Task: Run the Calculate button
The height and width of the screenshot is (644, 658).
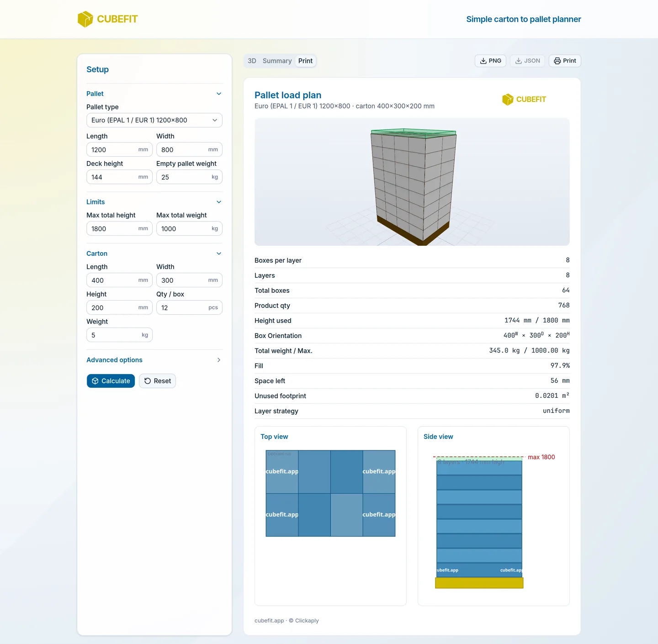Action: (x=111, y=381)
